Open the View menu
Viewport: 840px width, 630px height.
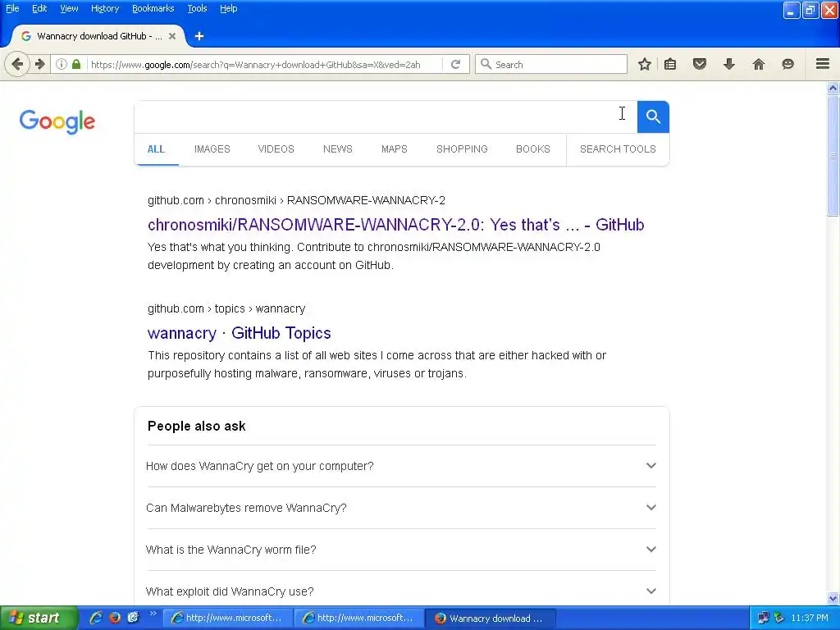click(69, 8)
